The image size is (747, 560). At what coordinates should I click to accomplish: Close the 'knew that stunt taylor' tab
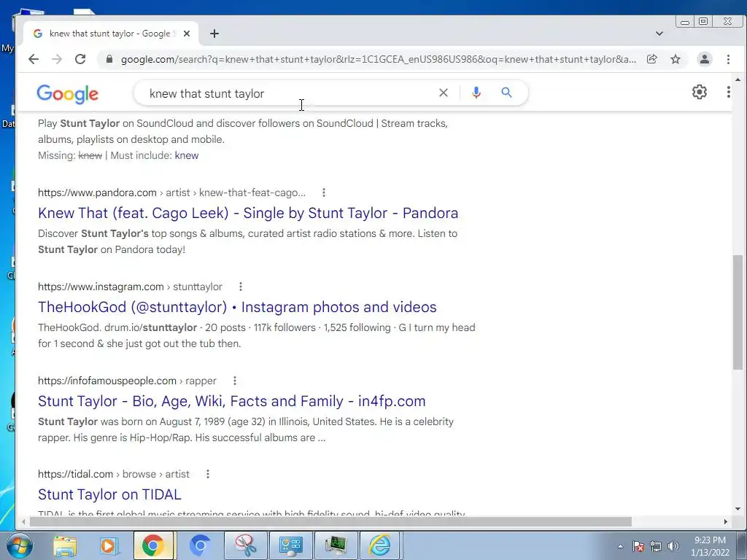pyautogui.click(x=187, y=34)
